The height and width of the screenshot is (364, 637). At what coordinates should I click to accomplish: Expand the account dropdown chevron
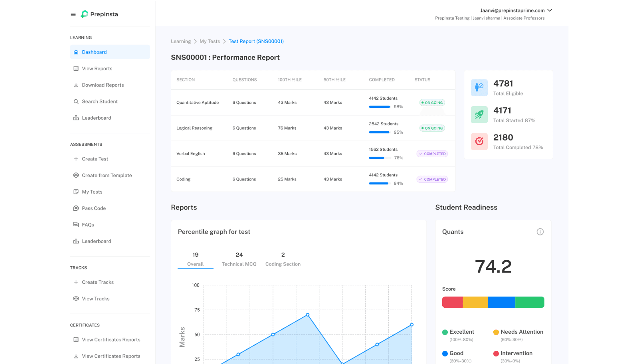[550, 10]
